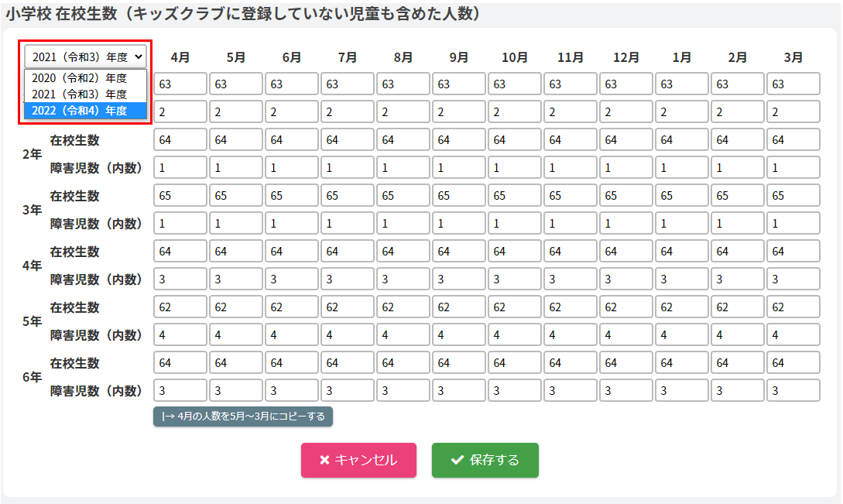Select 6年 障害児数 field for 3月

point(793,390)
